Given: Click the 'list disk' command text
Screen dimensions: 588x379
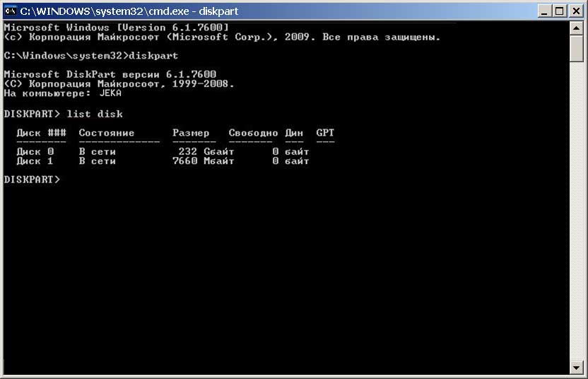Looking at the screenshot, I should click(95, 114).
